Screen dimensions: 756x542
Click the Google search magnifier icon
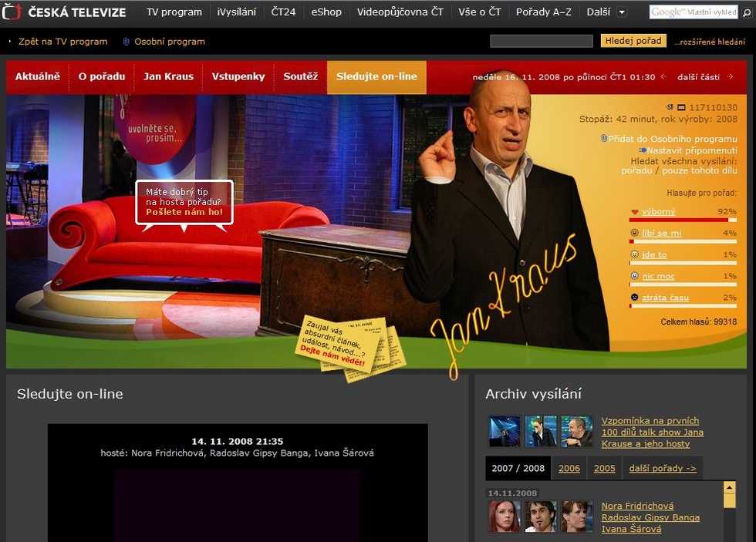tap(747, 12)
